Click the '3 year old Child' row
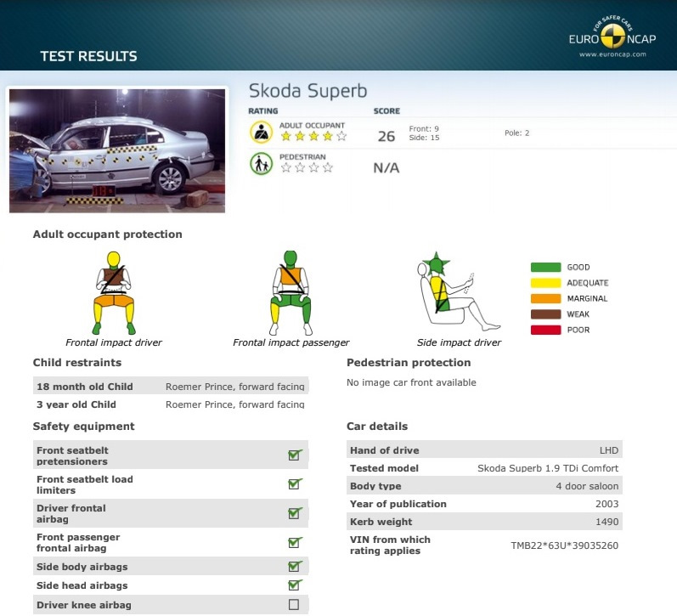This screenshot has width=677, height=616. tap(171, 404)
